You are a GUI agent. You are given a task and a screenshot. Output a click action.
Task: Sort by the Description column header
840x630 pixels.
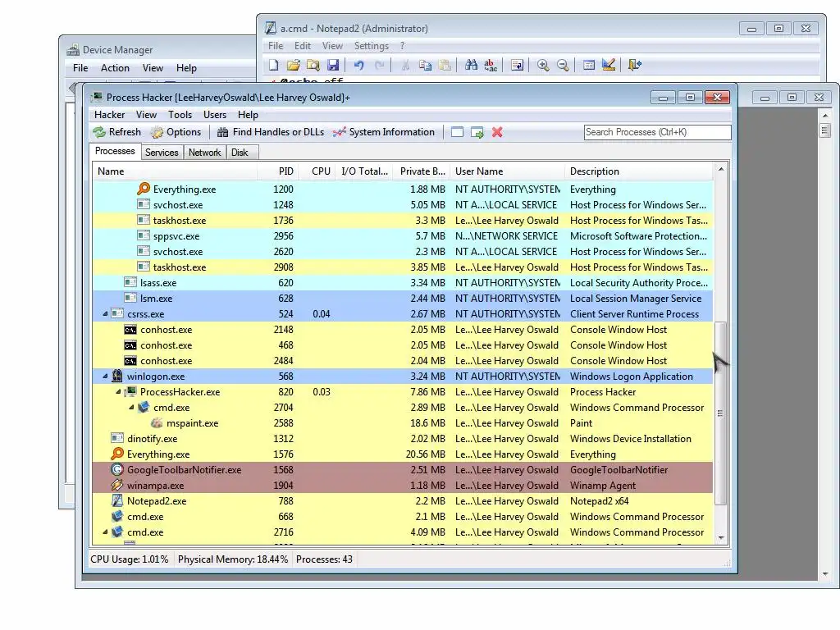[639, 171]
